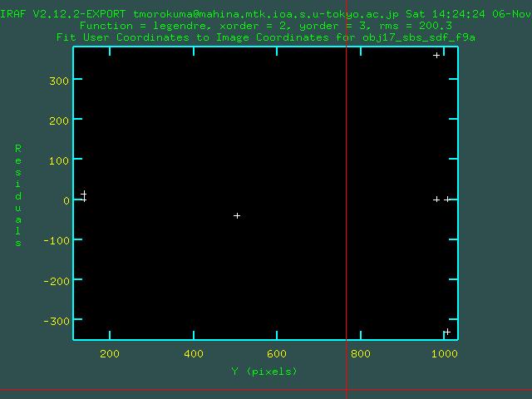Click the 'obj17_sbs_sdf_f9a' image name

tap(419, 37)
